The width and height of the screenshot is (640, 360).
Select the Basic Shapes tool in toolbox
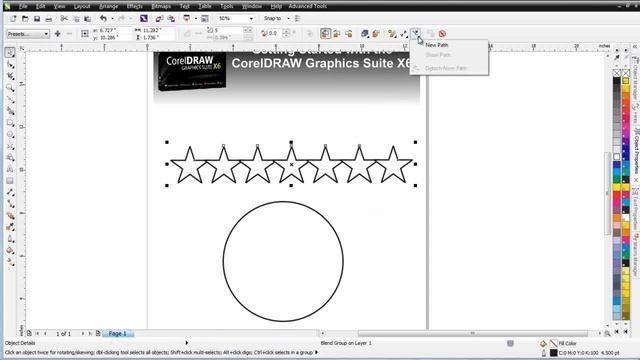(10, 158)
